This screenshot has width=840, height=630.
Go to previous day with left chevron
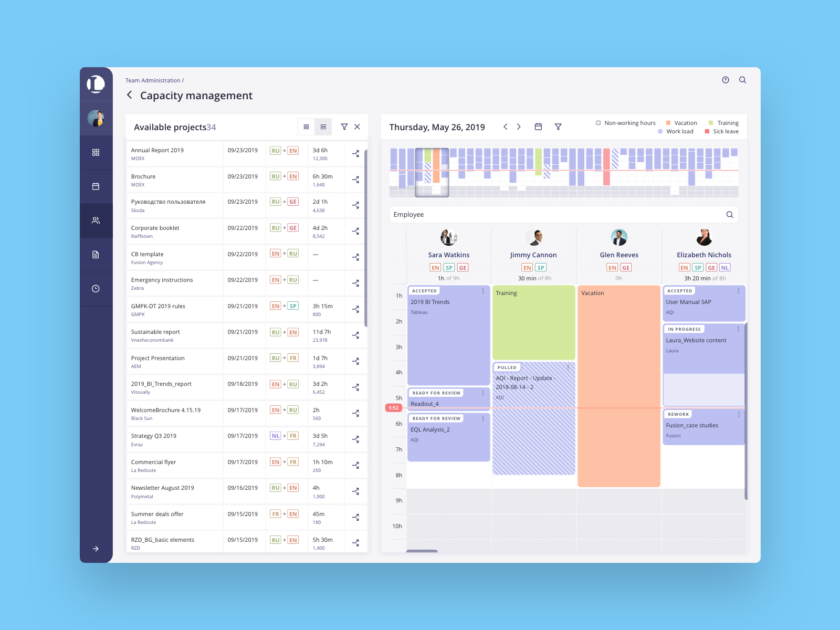click(x=505, y=127)
